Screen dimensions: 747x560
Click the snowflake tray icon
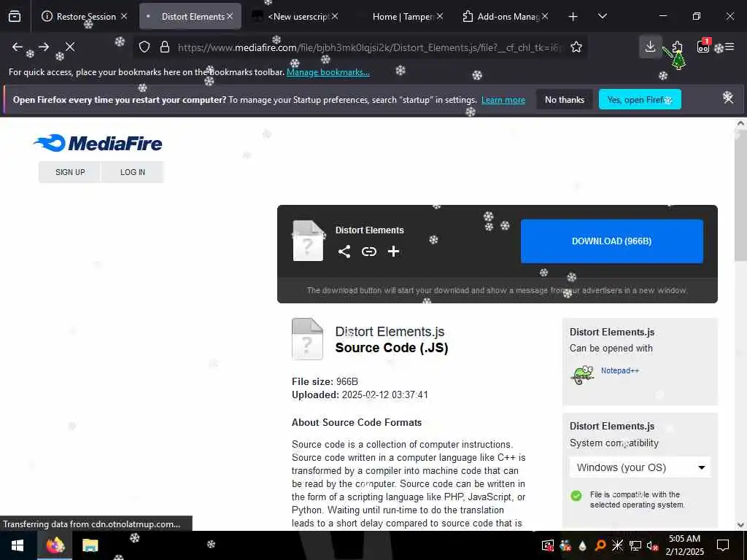point(617,545)
